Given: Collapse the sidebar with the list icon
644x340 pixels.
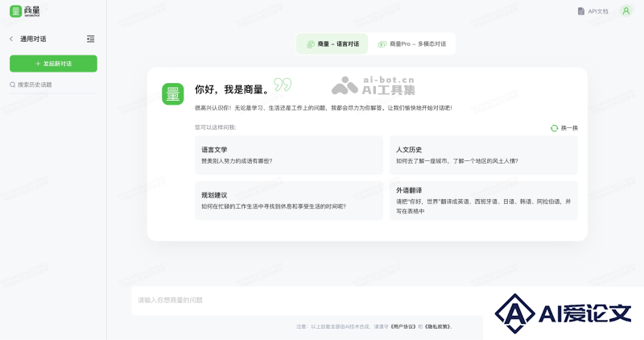Looking at the screenshot, I should [x=91, y=39].
